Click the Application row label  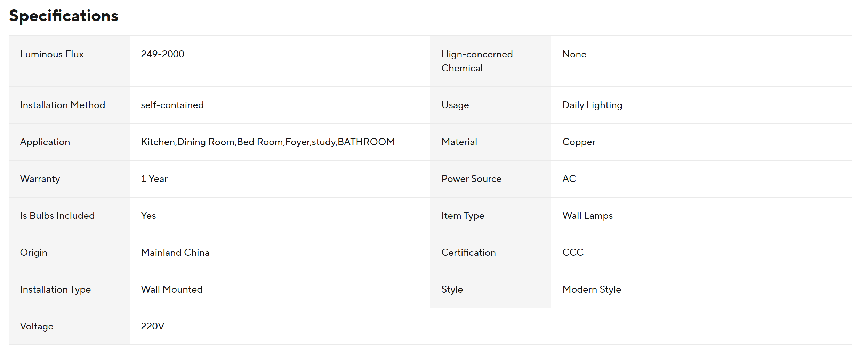click(45, 142)
